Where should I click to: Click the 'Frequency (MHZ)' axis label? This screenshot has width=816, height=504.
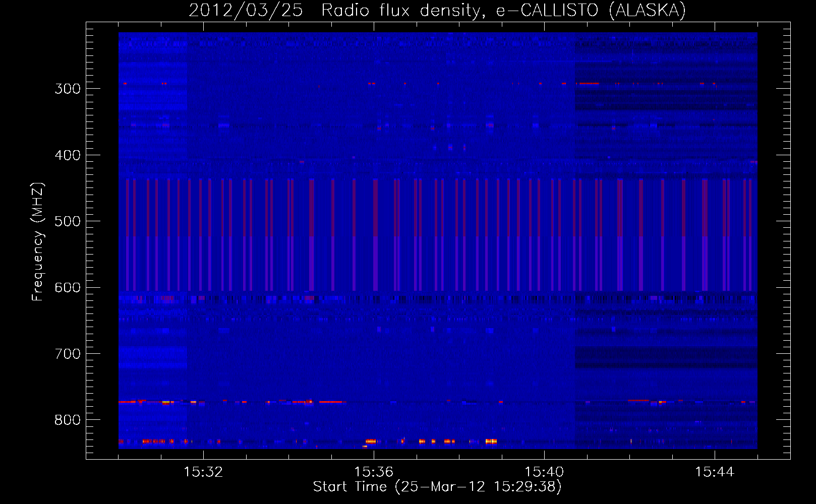pyautogui.click(x=38, y=241)
